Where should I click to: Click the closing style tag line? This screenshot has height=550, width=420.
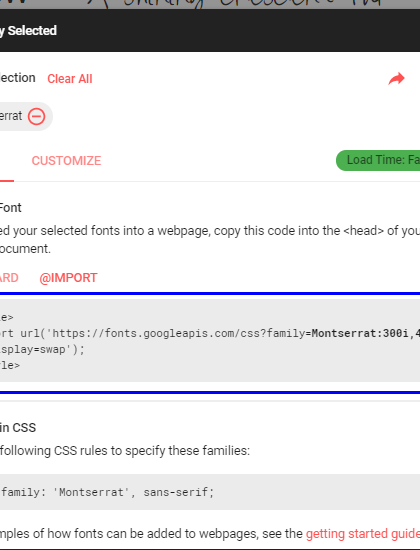point(10,365)
